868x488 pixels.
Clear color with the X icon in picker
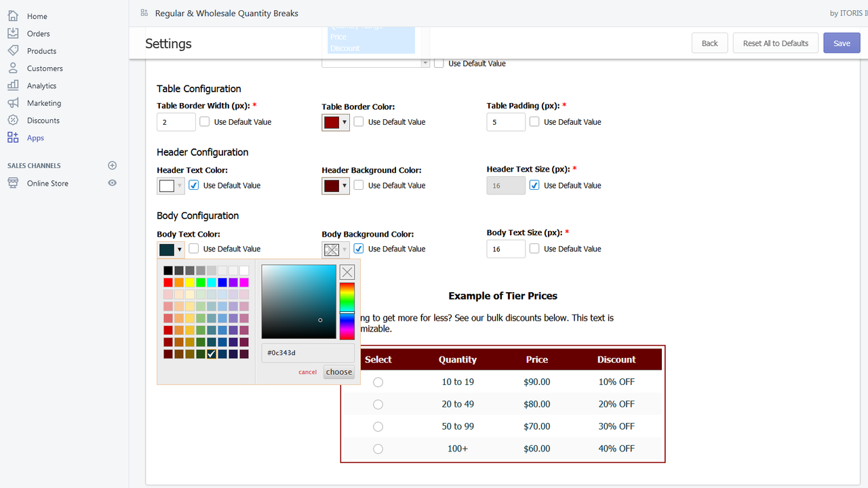pos(347,272)
